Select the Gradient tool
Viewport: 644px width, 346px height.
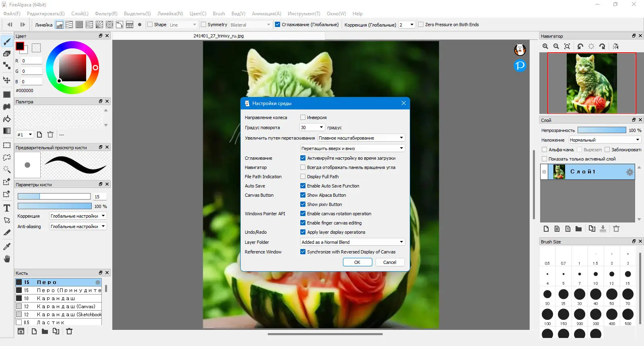pyautogui.click(x=7, y=131)
